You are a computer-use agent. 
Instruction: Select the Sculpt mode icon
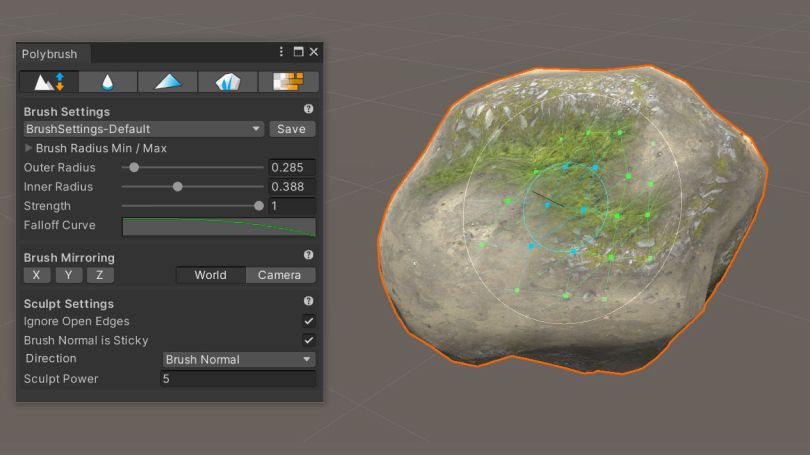pyautogui.click(x=49, y=82)
